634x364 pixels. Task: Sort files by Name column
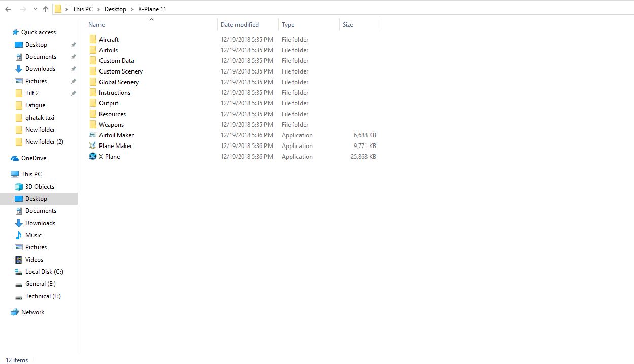pyautogui.click(x=96, y=25)
